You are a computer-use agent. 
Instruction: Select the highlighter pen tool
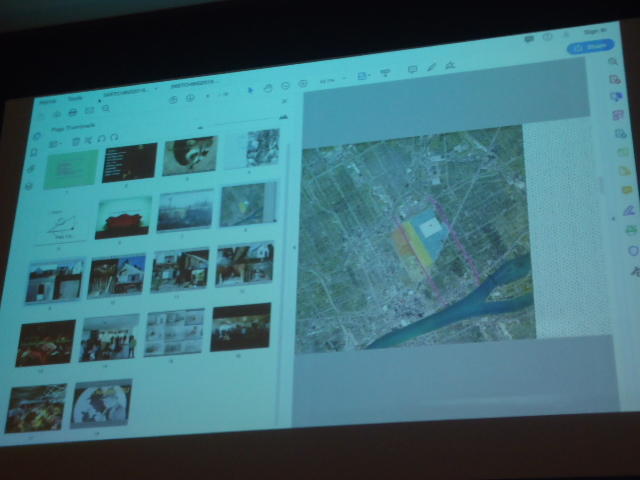tap(431, 67)
